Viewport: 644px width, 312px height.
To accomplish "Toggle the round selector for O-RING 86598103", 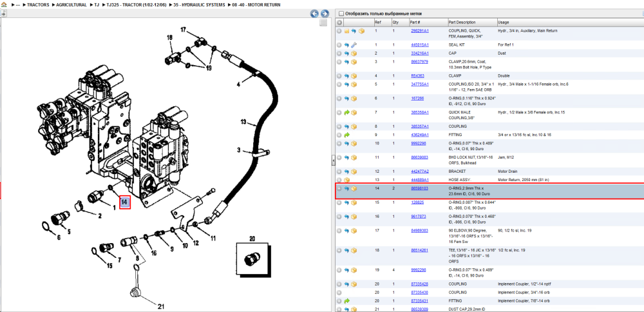I will click(x=339, y=189).
